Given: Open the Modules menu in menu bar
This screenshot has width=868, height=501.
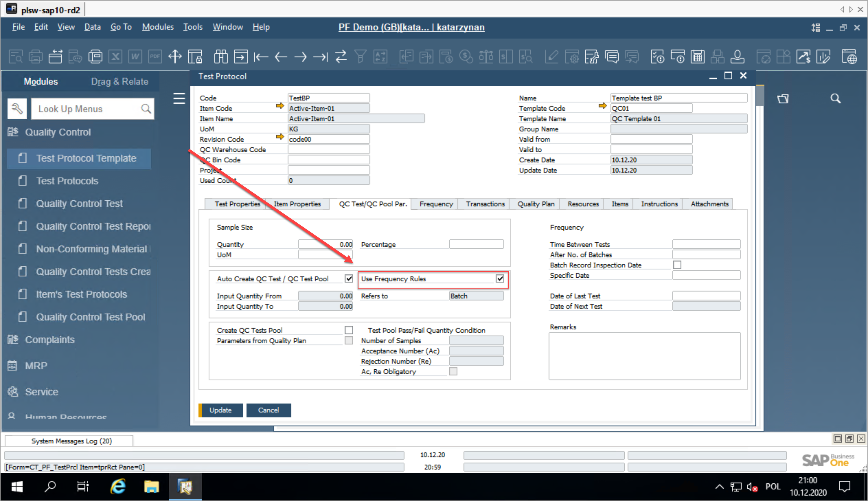Looking at the screenshot, I should pyautogui.click(x=157, y=27).
